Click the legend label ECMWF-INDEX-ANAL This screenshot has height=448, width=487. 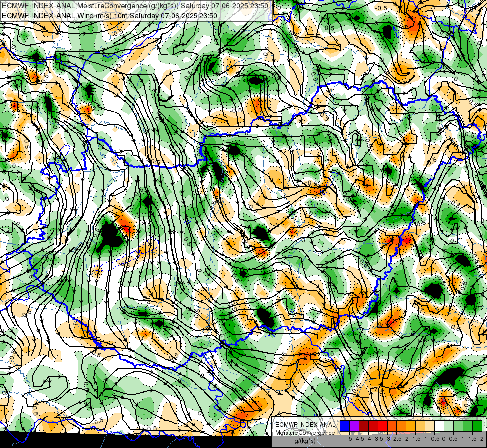(305, 425)
